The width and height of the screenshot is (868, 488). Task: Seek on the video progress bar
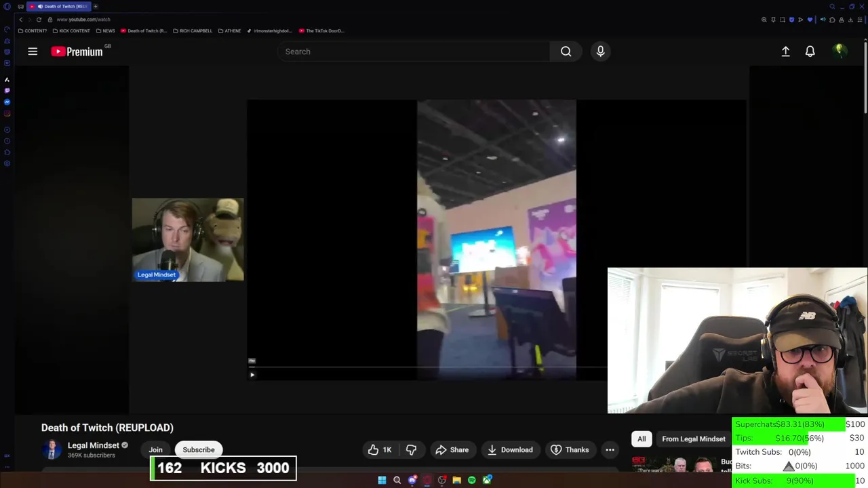[x=428, y=368]
